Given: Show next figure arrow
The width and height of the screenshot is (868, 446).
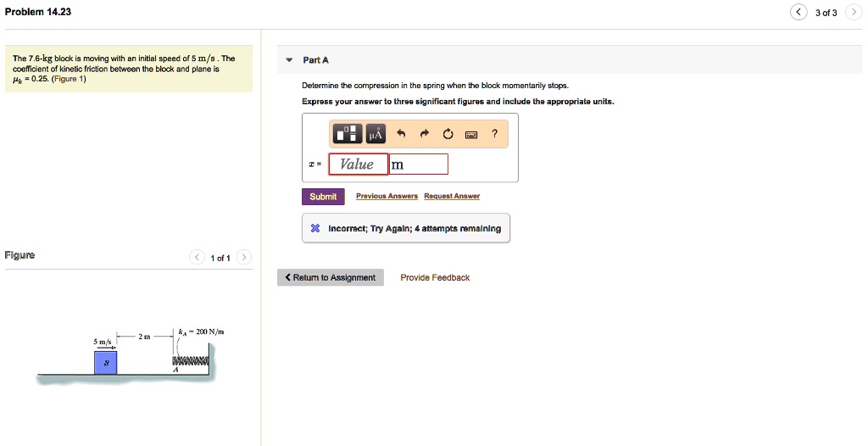Looking at the screenshot, I should (243, 257).
